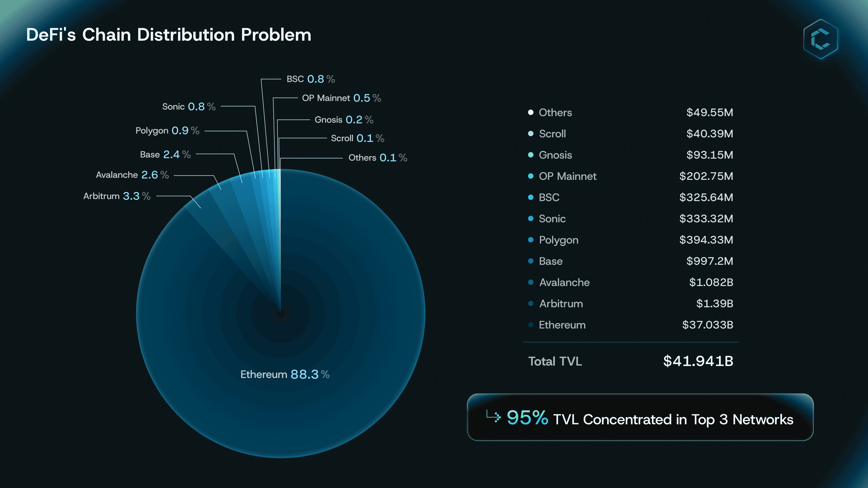Screen dimensions: 868x488
Task: Click the "Sonic 0.8%" pie chart label
Action: 189,106
